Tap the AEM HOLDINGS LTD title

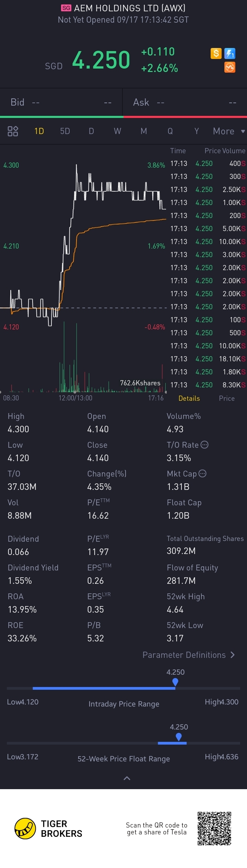coord(130,8)
